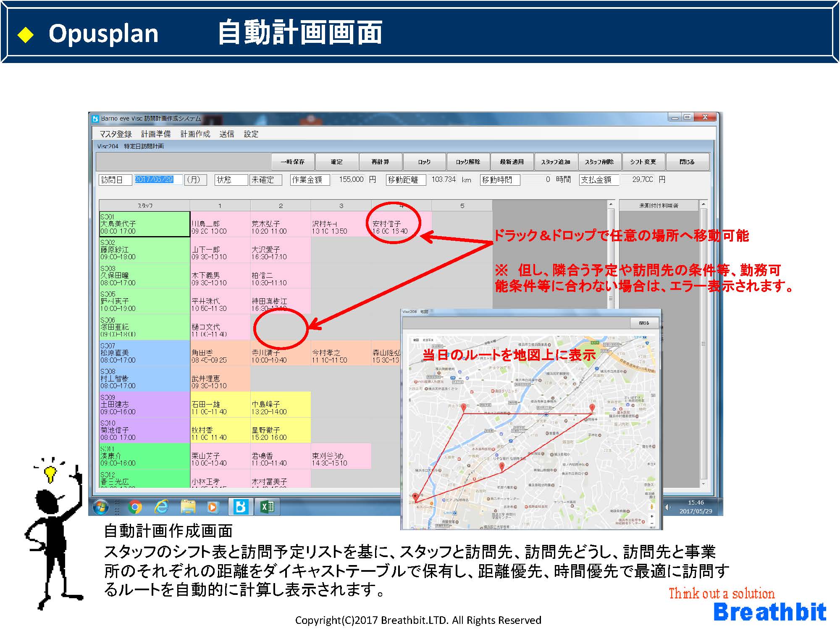Click the 作業金額 value 155,000
Screen dimensions: 840x631
pos(348,180)
